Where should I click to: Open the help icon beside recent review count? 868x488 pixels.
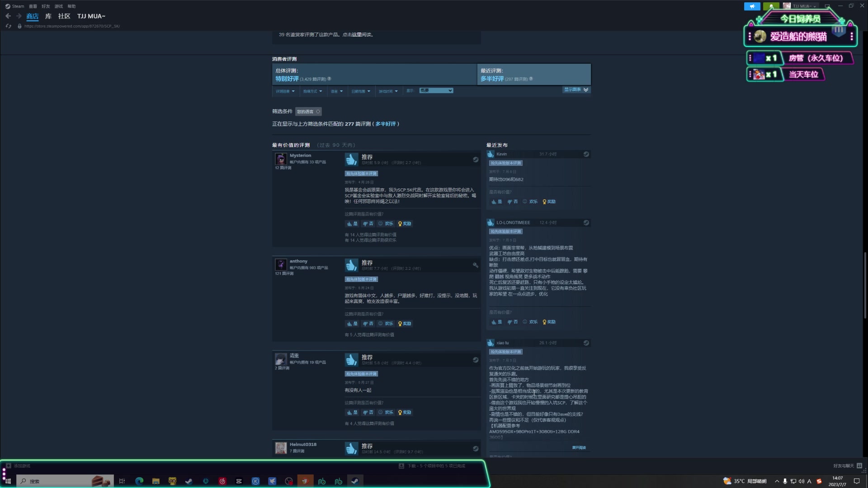point(531,79)
